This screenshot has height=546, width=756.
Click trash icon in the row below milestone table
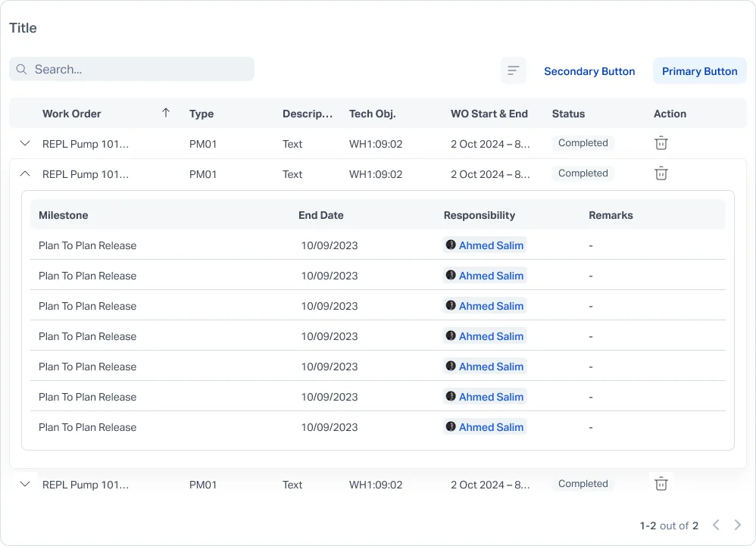click(661, 484)
